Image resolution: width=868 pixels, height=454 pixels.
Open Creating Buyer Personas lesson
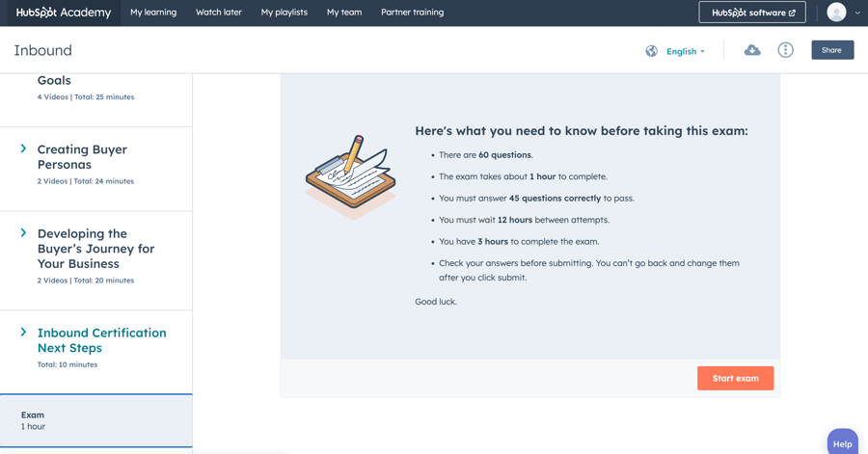[x=83, y=157]
